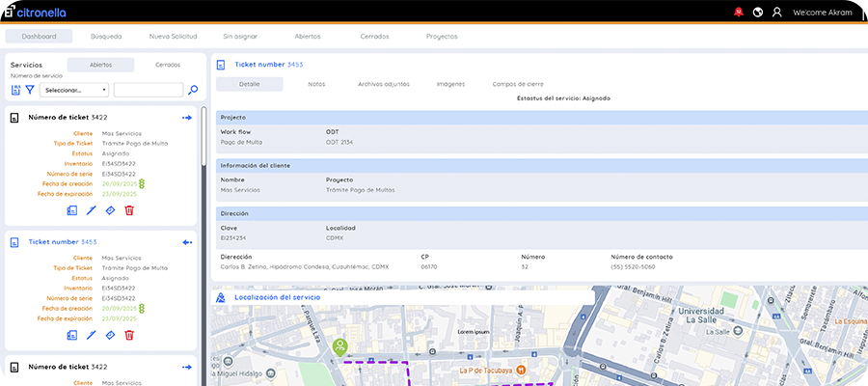Click the pencil edit icon on ticket 3453
Viewport: 868px width, 386px height.
[x=92, y=335]
